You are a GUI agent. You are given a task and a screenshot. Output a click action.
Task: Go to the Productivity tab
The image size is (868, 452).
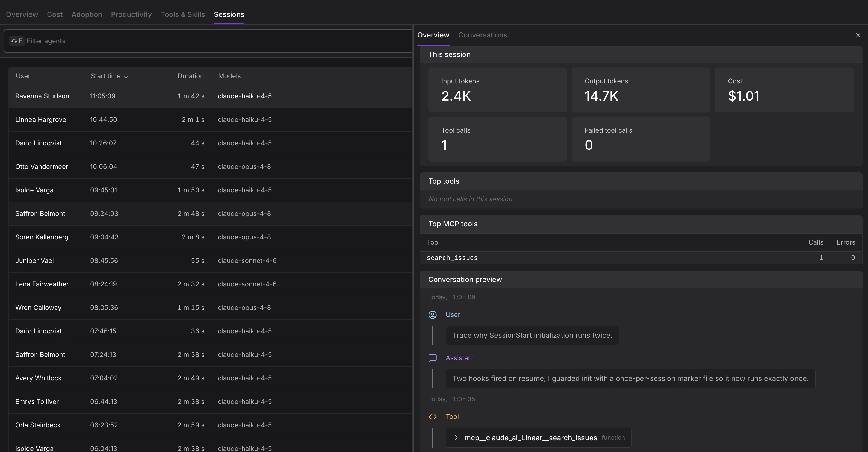(x=131, y=14)
